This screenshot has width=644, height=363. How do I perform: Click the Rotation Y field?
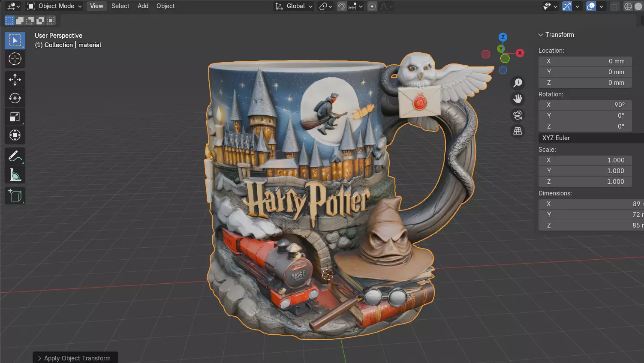pos(585,116)
